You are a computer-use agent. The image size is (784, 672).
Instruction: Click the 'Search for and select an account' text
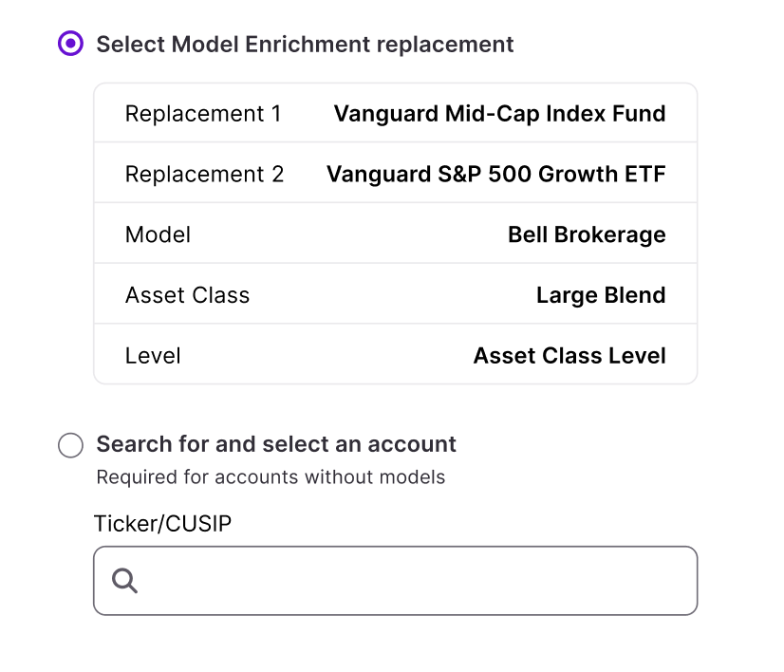276,444
